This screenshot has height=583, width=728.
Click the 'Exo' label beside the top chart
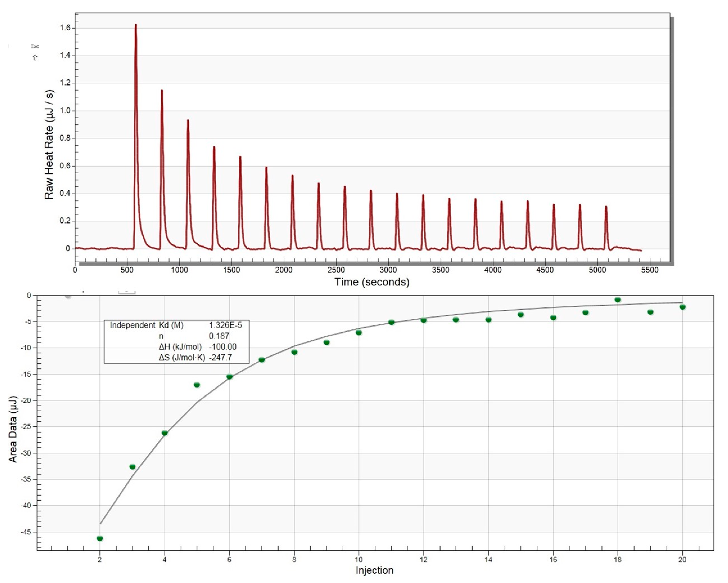(x=35, y=46)
